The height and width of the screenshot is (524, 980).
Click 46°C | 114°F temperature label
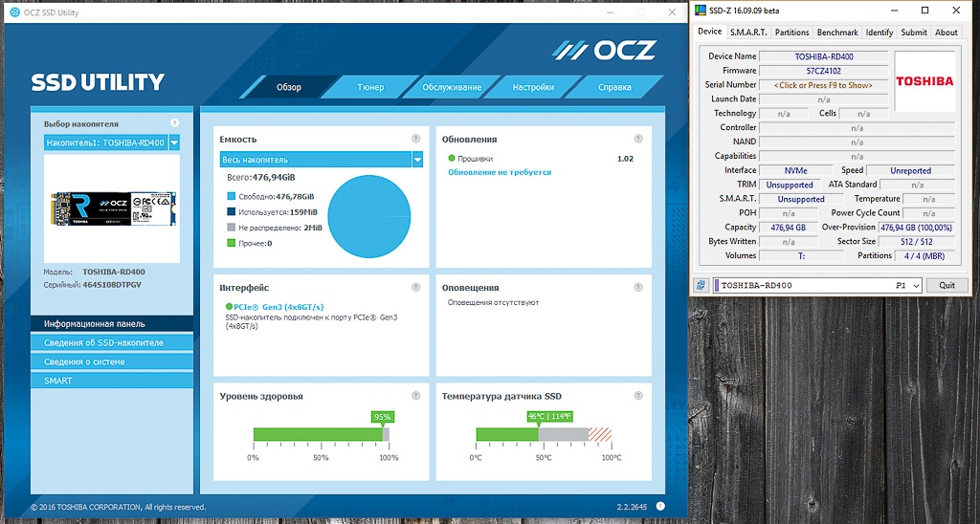coord(550,417)
